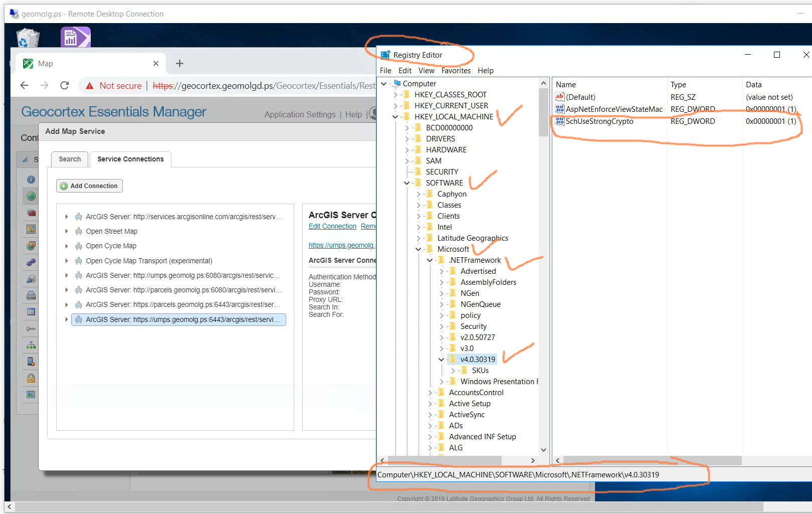812x514 pixels.
Task: Reload the Geocortex page
Action: tap(65, 86)
